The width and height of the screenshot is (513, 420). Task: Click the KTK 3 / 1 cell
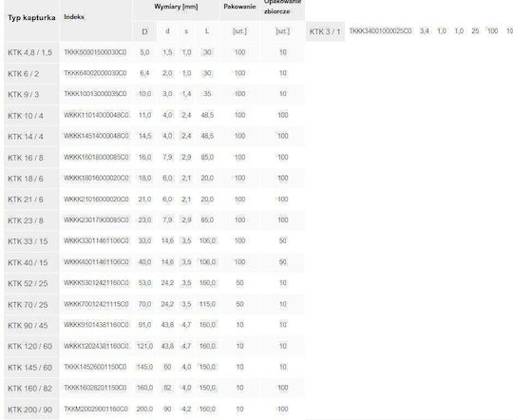(x=325, y=31)
